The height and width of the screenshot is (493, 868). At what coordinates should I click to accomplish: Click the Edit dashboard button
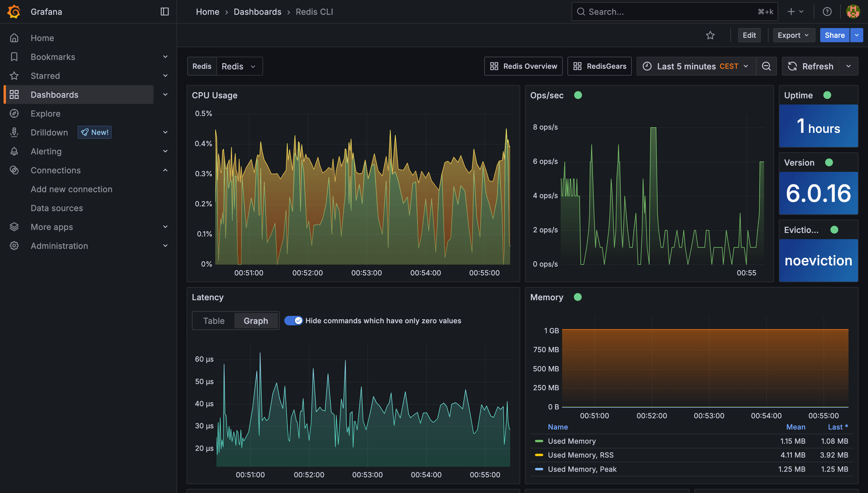(x=749, y=35)
